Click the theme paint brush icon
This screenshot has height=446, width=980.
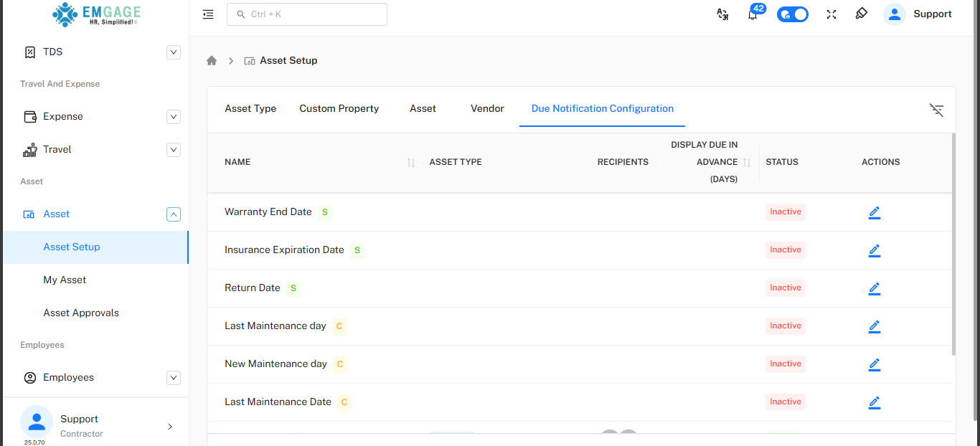(x=862, y=14)
